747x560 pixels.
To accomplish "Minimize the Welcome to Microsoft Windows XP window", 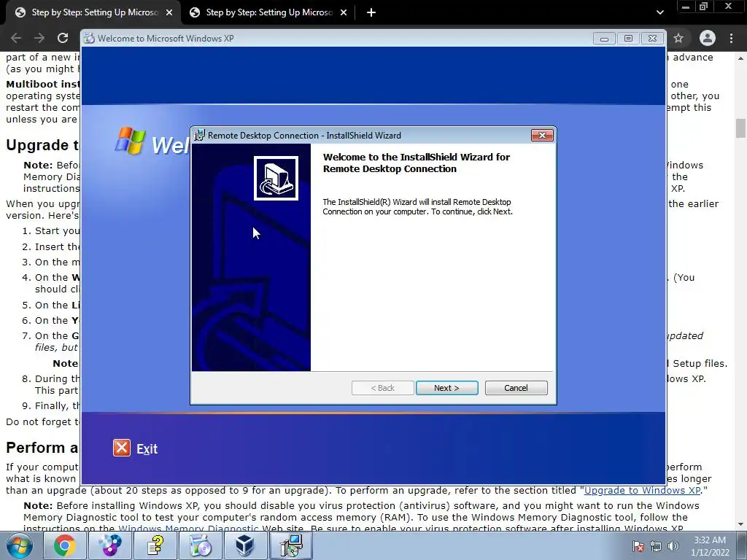I will pyautogui.click(x=604, y=39).
